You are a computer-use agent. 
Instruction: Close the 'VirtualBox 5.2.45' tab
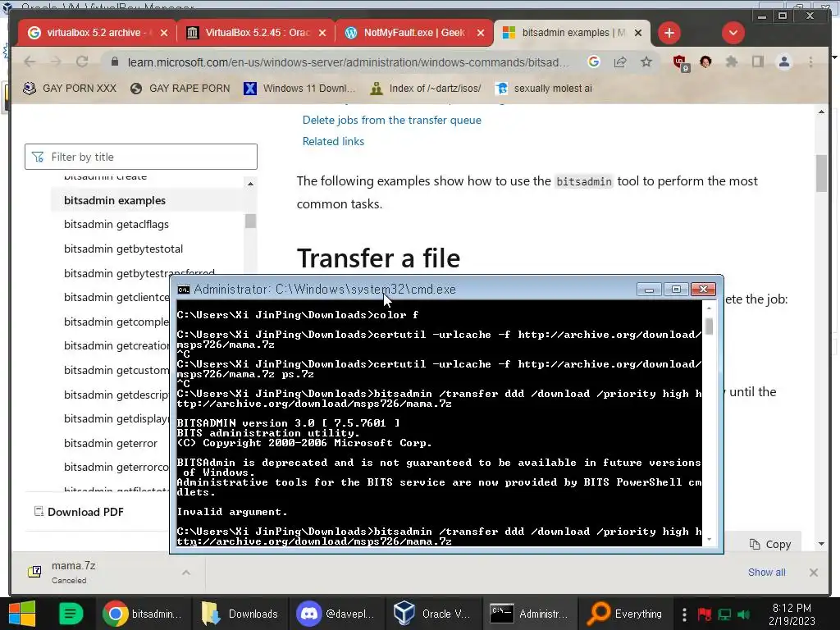tap(322, 33)
